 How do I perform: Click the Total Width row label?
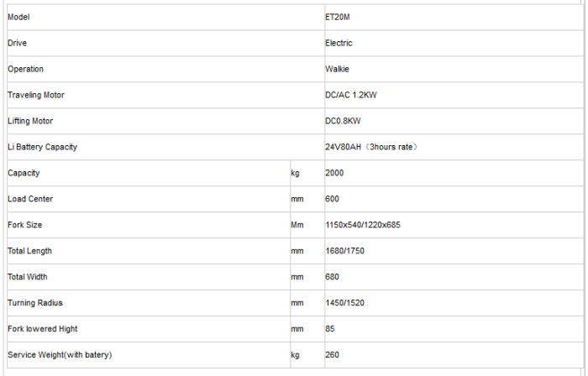[28, 277]
